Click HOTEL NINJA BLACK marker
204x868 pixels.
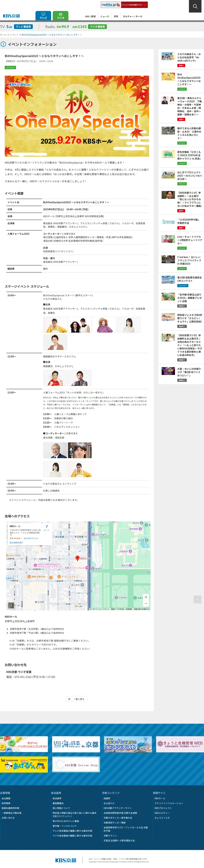pos(35,565)
